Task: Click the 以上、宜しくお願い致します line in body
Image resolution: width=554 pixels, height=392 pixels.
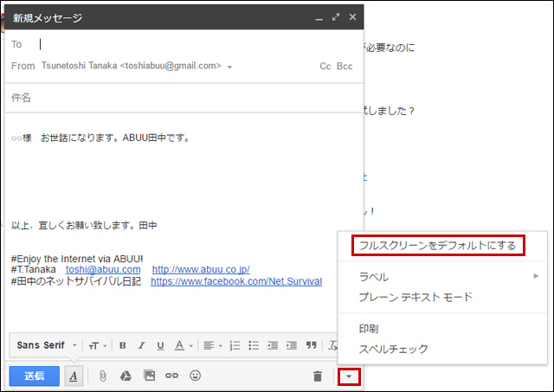Action: point(84,225)
